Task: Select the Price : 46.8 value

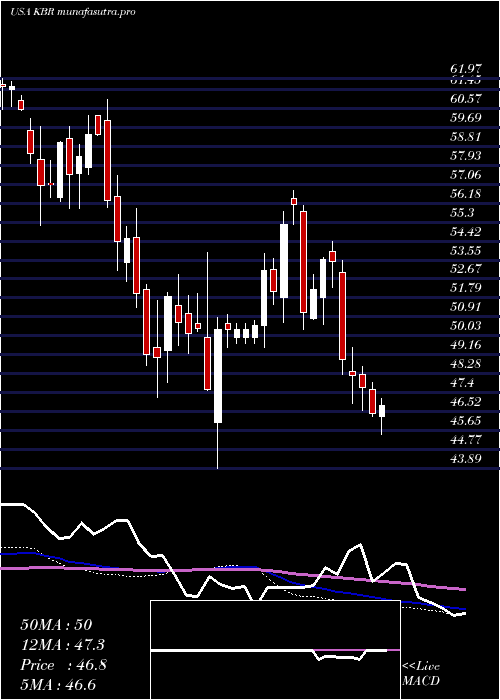Action: pos(63,665)
